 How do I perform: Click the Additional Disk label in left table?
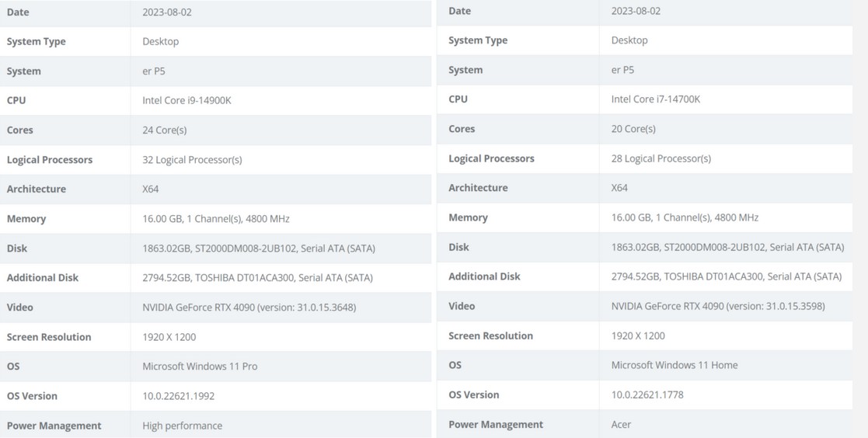[43, 278]
